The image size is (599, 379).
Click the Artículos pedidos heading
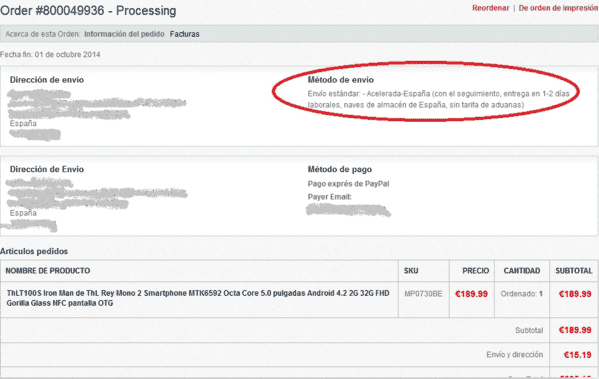point(34,251)
